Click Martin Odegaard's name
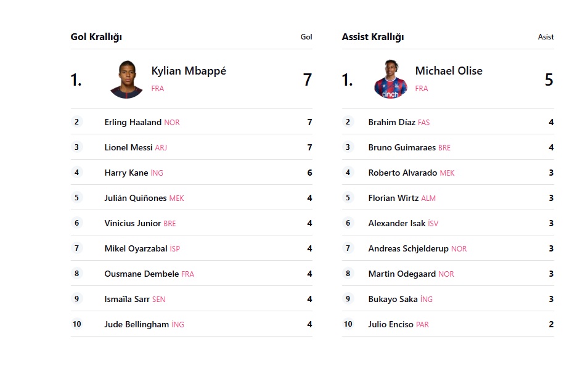Viewport: 580px width, 392px height. pyautogui.click(x=402, y=274)
